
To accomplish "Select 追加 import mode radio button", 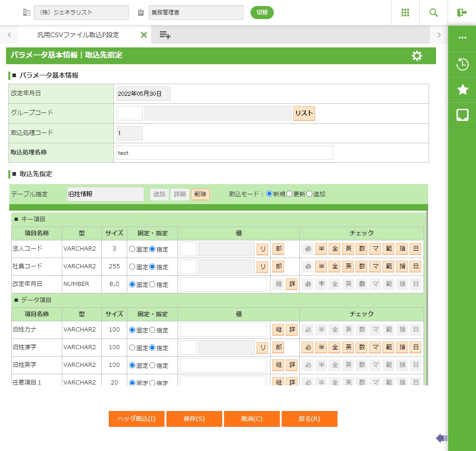I will tap(310, 194).
